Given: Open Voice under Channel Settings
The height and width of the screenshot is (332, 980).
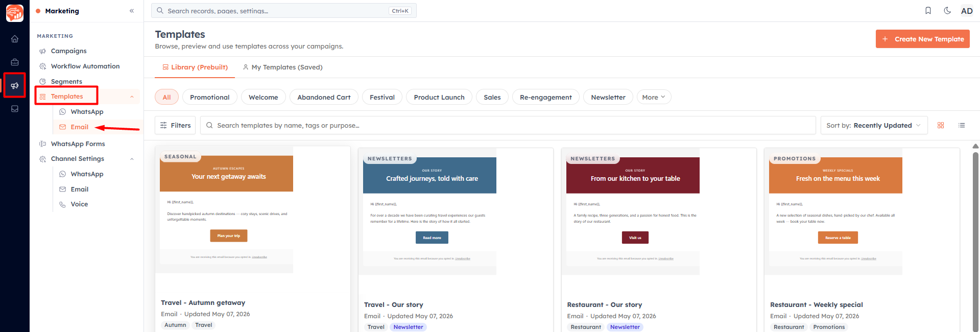Looking at the screenshot, I should click(x=79, y=204).
